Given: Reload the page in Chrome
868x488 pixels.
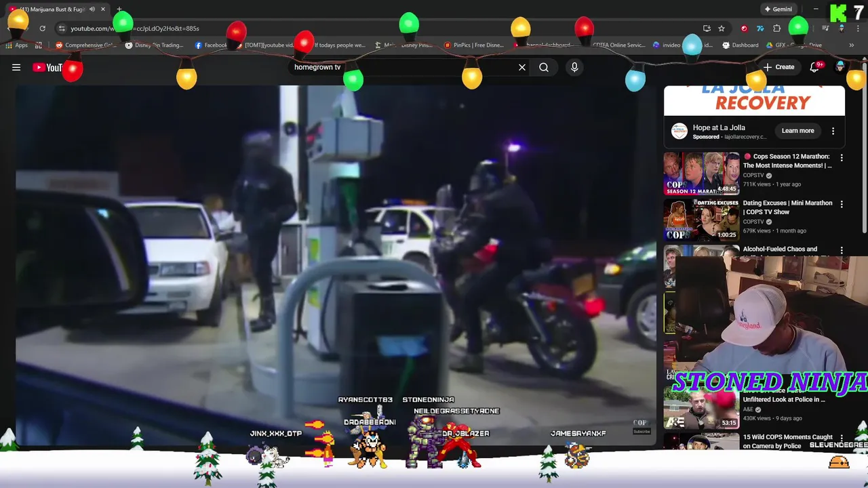Looking at the screenshot, I should (42, 28).
